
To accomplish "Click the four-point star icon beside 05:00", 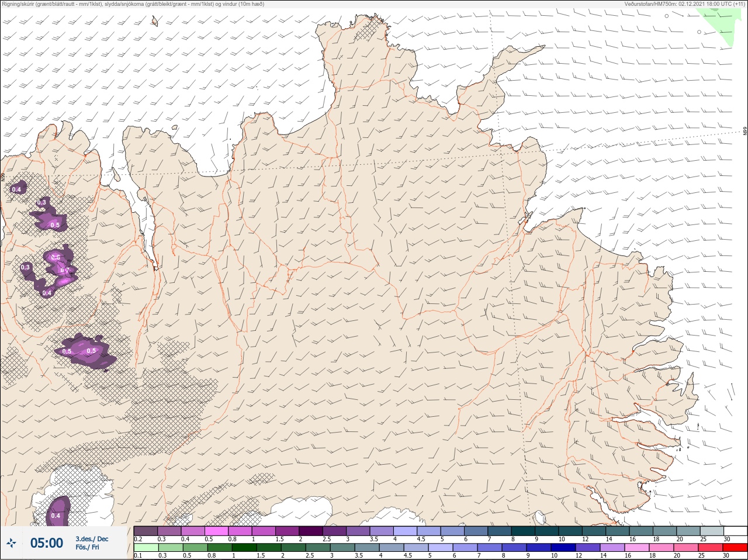I will 11,544.
